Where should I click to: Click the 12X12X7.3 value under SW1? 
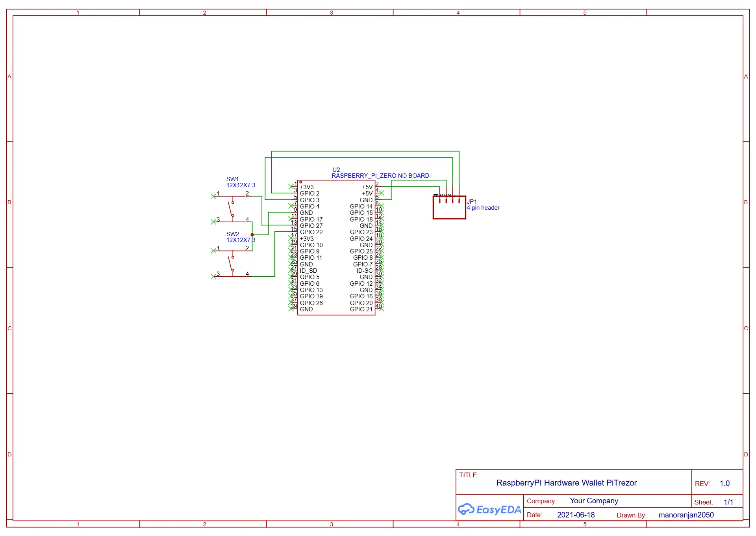241,185
